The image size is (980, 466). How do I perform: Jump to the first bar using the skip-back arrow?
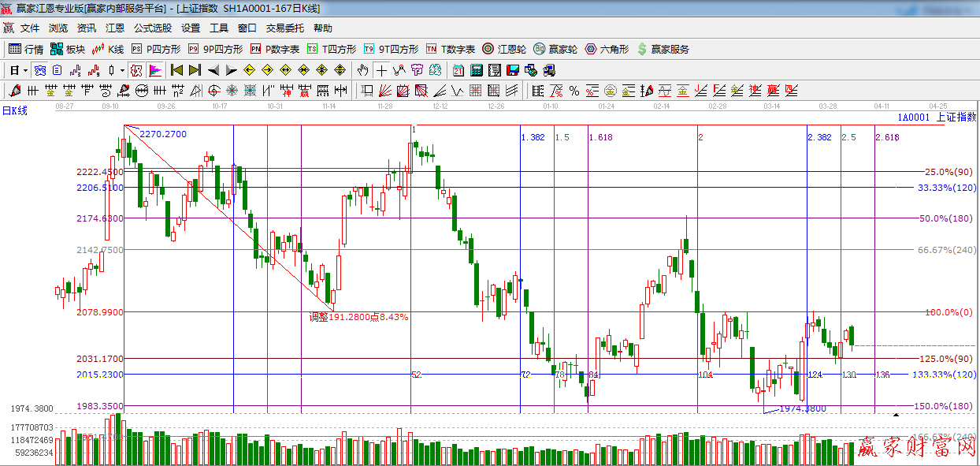click(x=176, y=70)
